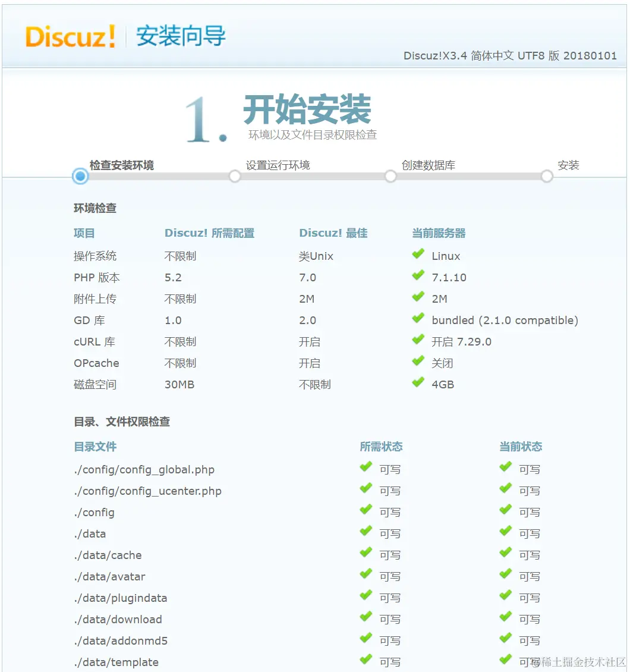Click green checkmark beside PHP 7.1.10

[418, 275]
